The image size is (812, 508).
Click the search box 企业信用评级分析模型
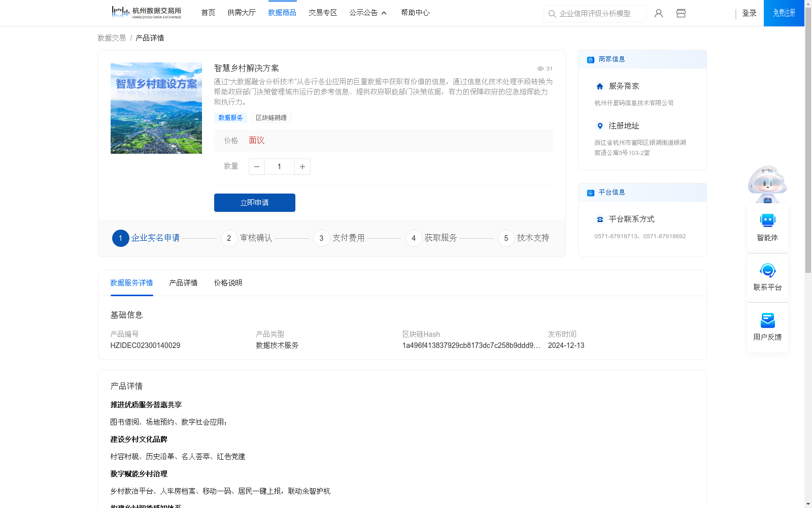595,14
